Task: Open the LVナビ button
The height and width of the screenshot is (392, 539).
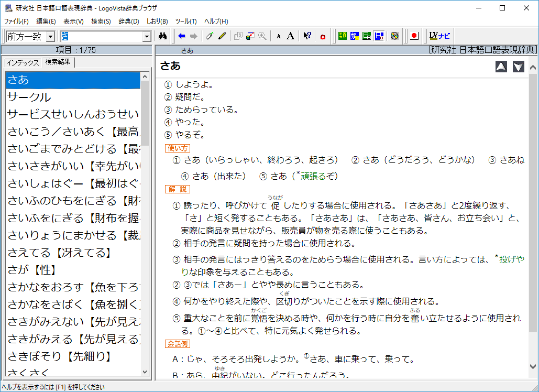Action: 439,36
